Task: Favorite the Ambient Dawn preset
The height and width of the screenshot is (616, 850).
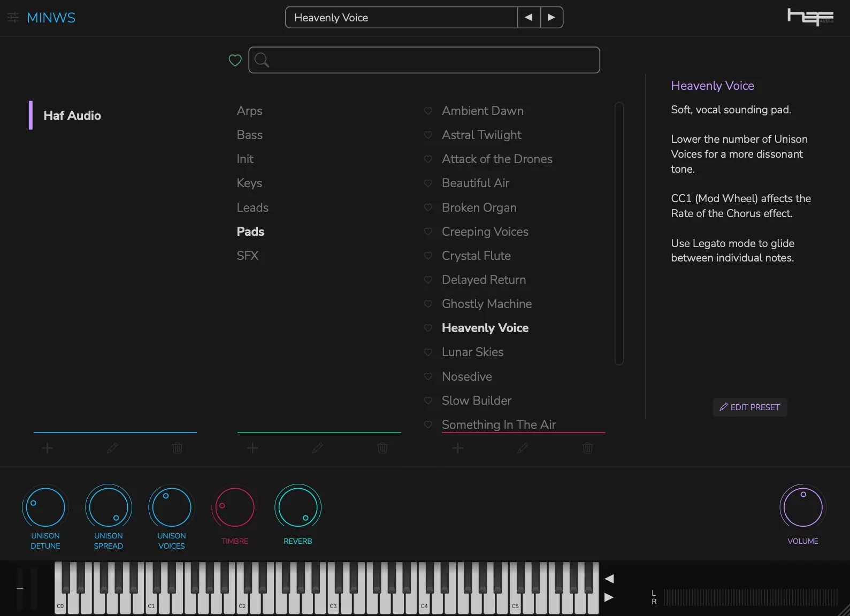Action: (428, 111)
